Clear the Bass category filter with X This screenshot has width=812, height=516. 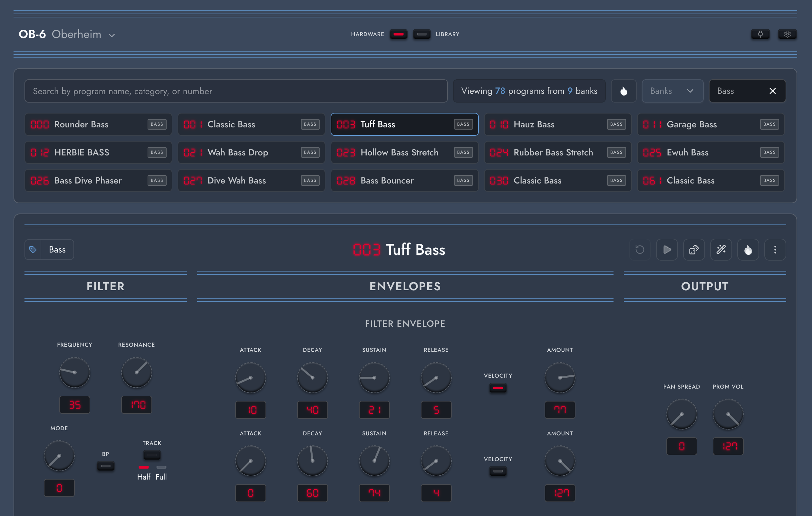[x=772, y=91]
